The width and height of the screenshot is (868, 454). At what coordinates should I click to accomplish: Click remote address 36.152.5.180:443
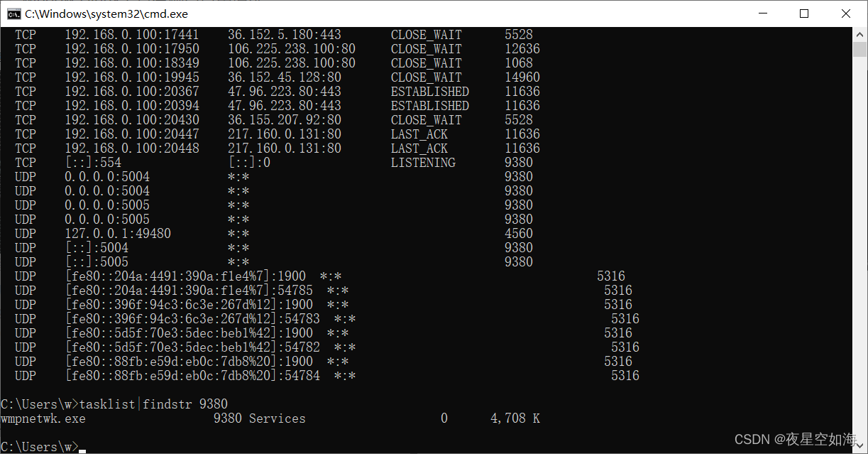click(x=285, y=35)
